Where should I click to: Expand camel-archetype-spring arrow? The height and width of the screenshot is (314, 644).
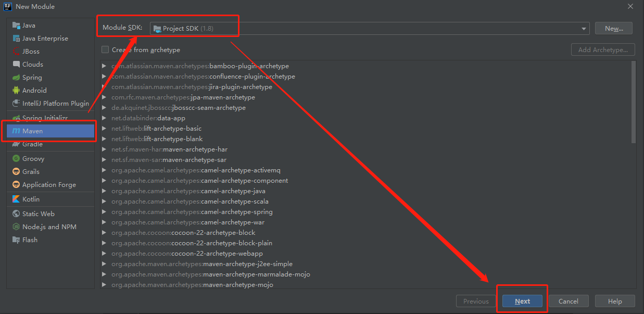click(x=104, y=212)
